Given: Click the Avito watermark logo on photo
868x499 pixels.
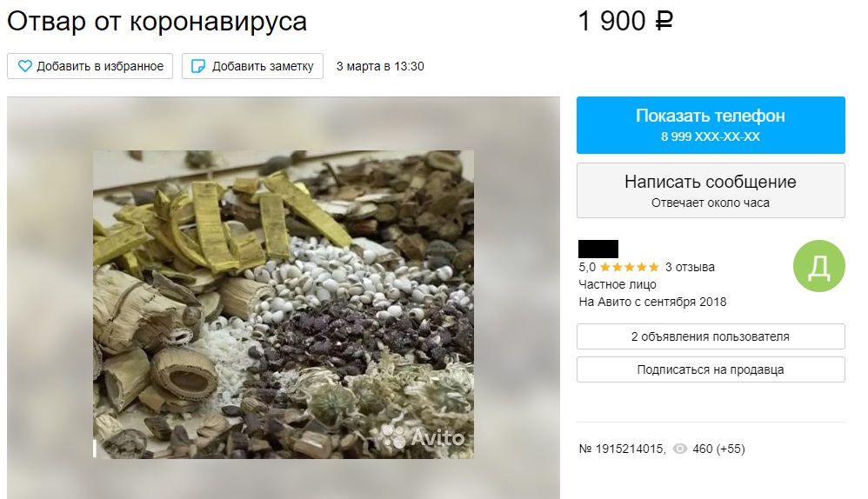Looking at the screenshot, I should coord(424,436).
